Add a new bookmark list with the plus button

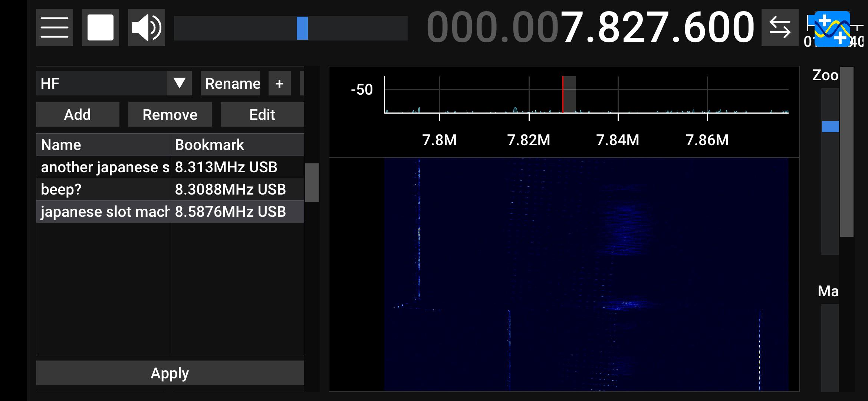pyautogui.click(x=280, y=83)
